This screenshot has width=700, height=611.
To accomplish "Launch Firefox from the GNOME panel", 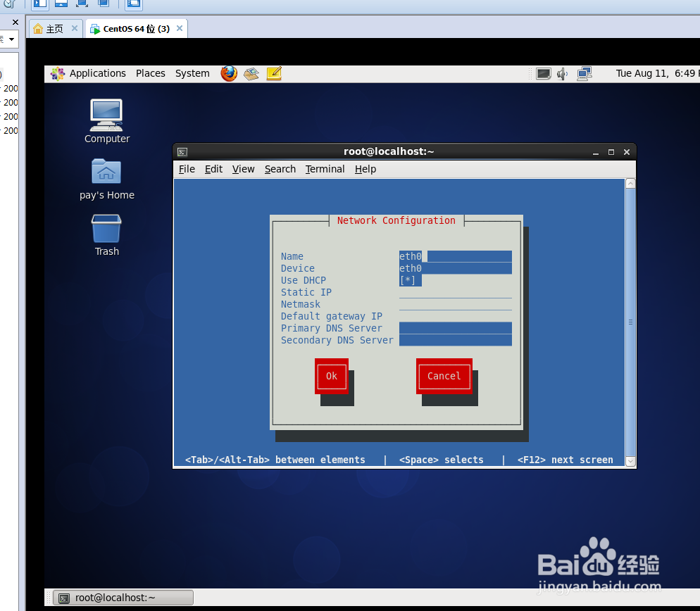I will tap(228, 73).
